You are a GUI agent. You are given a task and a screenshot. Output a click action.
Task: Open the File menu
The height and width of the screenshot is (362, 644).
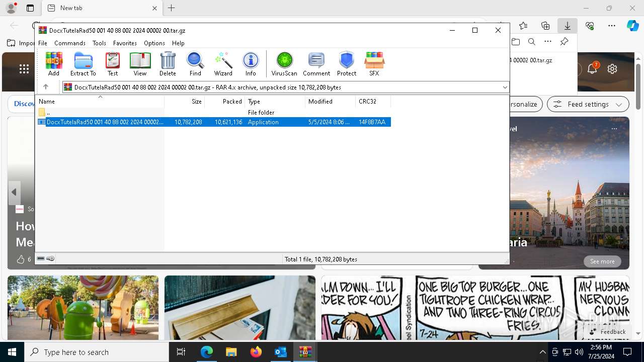point(43,43)
